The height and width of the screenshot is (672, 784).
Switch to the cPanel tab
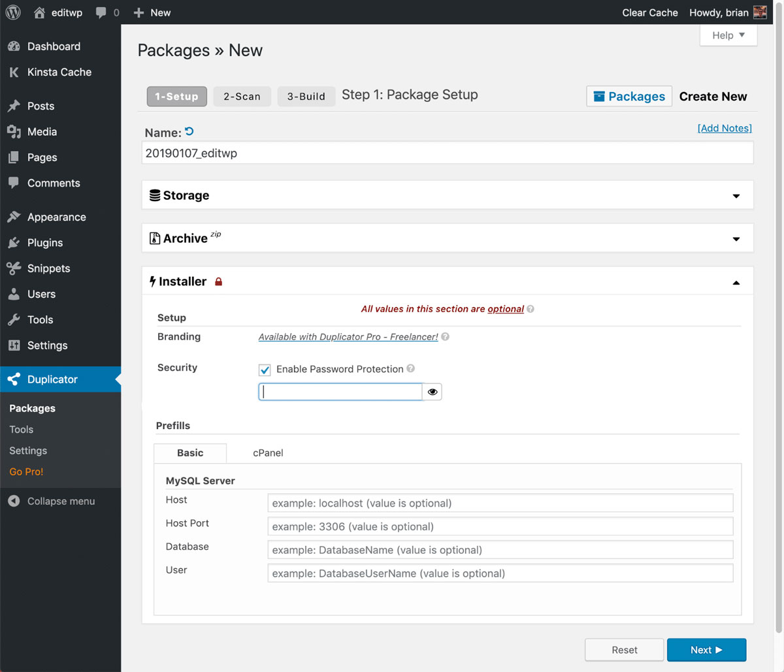(268, 453)
